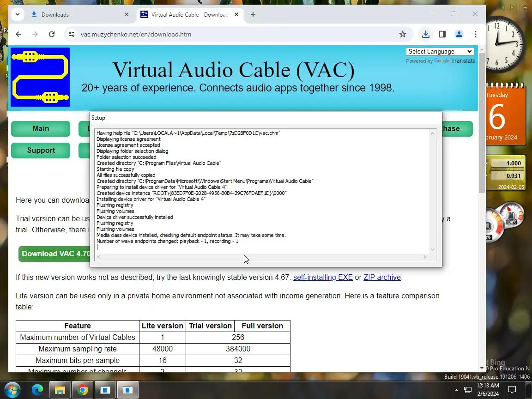Click 'Number of wave endpoints changed' log line
This screenshot has height=399, width=532.
click(167, 241)
